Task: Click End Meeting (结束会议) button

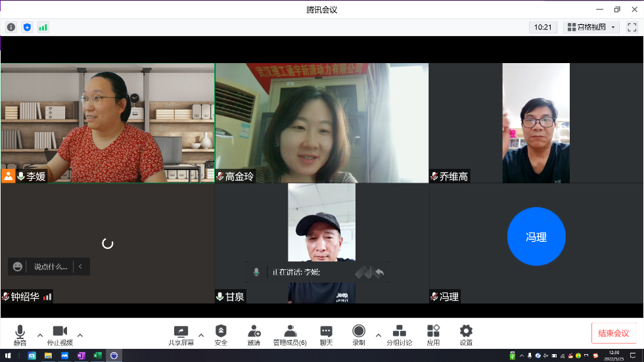Action: 613,333
